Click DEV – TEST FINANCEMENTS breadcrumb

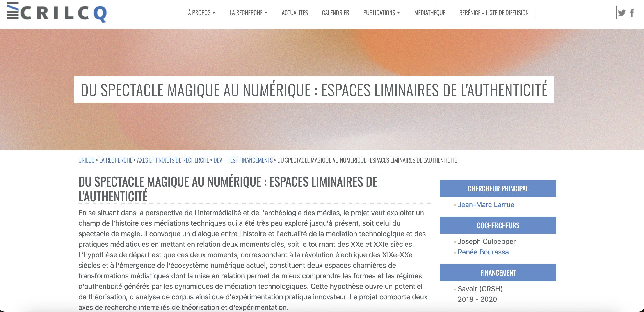[243, 160]
